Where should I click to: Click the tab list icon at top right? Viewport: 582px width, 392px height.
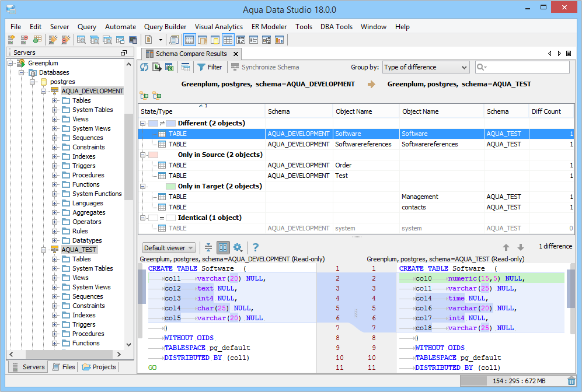coord(568,54)
